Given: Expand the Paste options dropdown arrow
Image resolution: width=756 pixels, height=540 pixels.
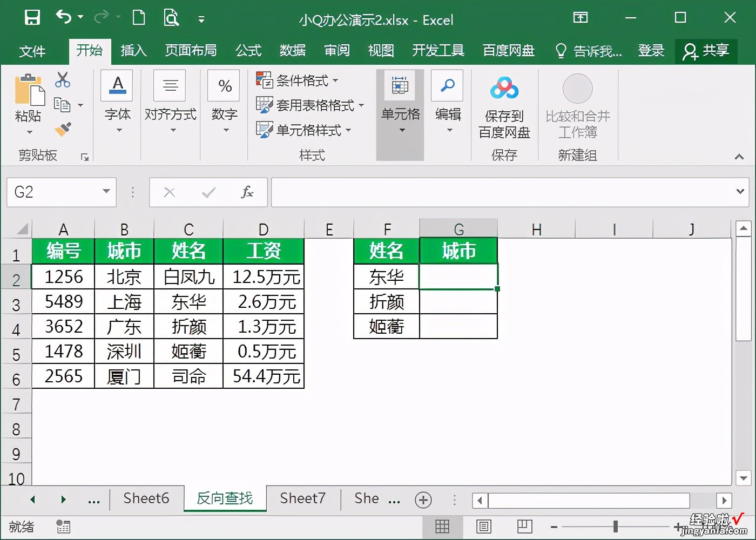Looking at the screenshot, I should (29, 132).
